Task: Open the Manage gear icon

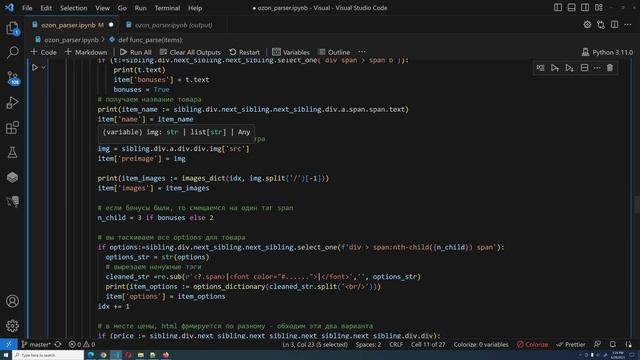Action: point(12,326)
